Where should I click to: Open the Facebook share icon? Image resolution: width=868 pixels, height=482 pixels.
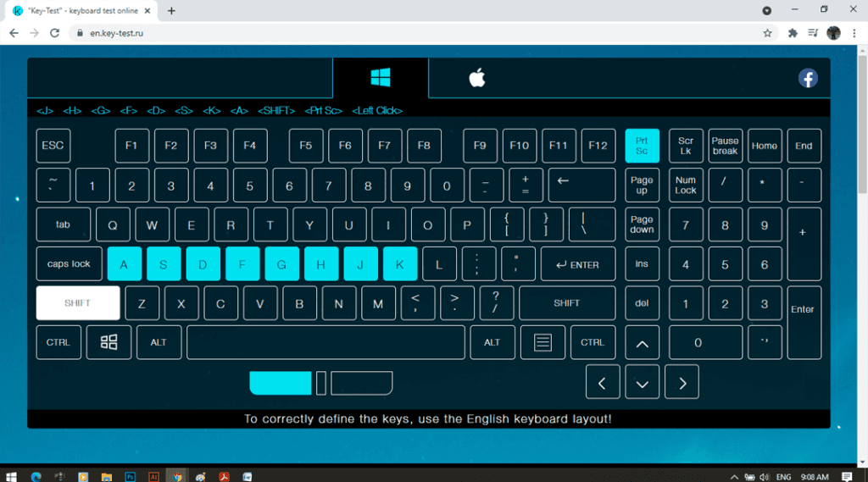[x=808, y=78]
